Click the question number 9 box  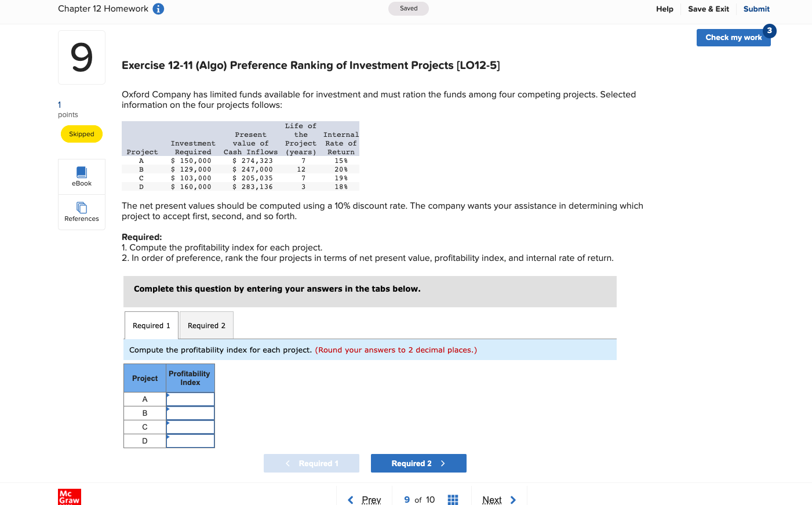pos(82,57)
